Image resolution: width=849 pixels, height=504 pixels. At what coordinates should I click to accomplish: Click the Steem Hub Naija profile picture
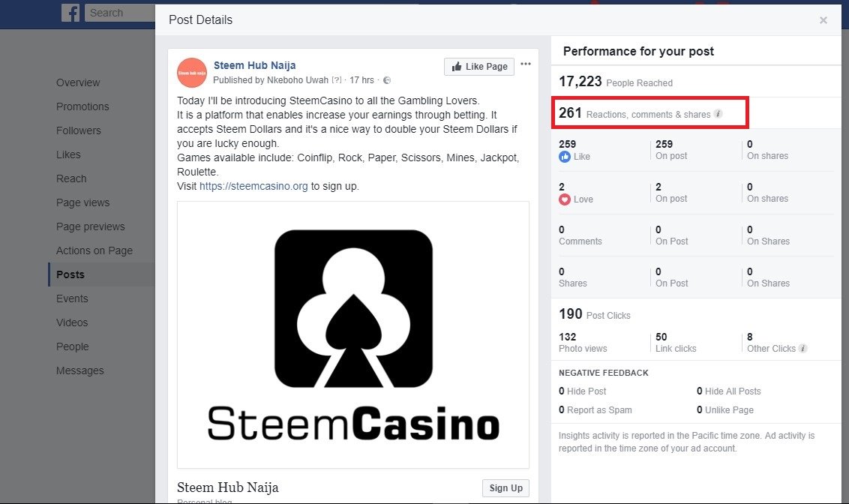click(x=192, y=73)
